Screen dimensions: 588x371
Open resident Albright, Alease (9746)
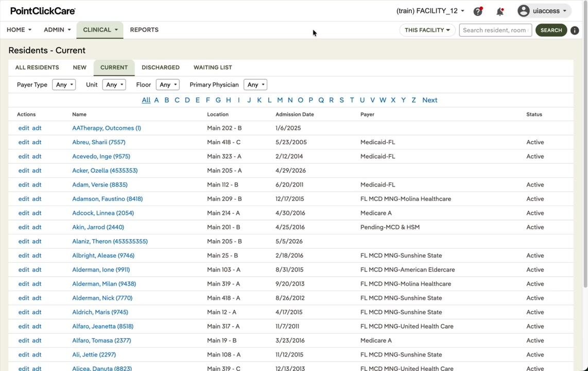[103, 256]
